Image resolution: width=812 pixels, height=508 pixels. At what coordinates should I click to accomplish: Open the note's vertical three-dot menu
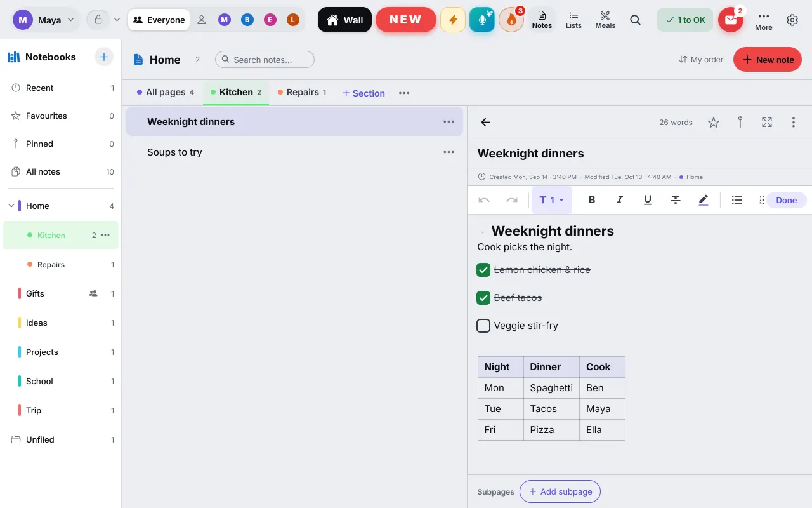click(794, 123)
